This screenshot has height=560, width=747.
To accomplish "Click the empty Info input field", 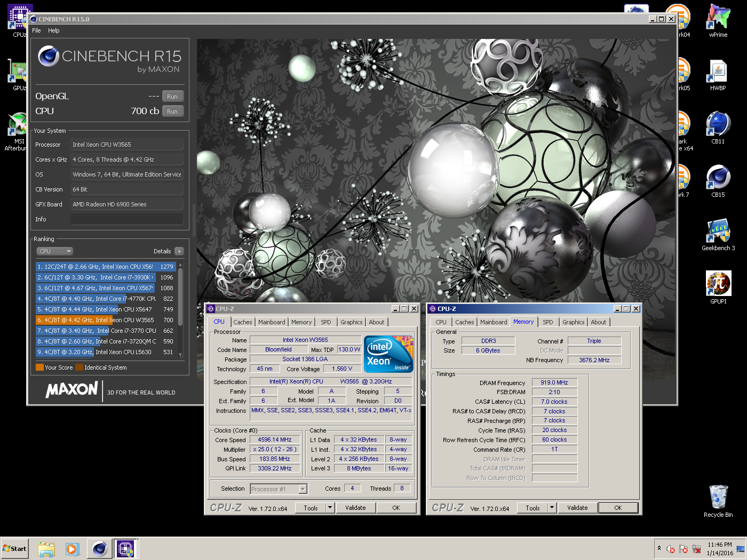I will [x=127, y=219].
